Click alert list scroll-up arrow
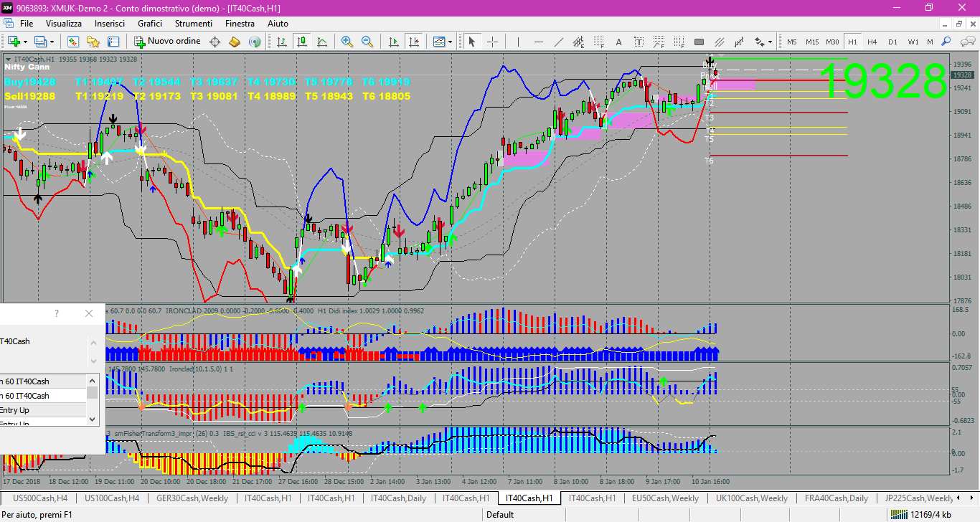 pyautogui.click(x=92, y=380)
